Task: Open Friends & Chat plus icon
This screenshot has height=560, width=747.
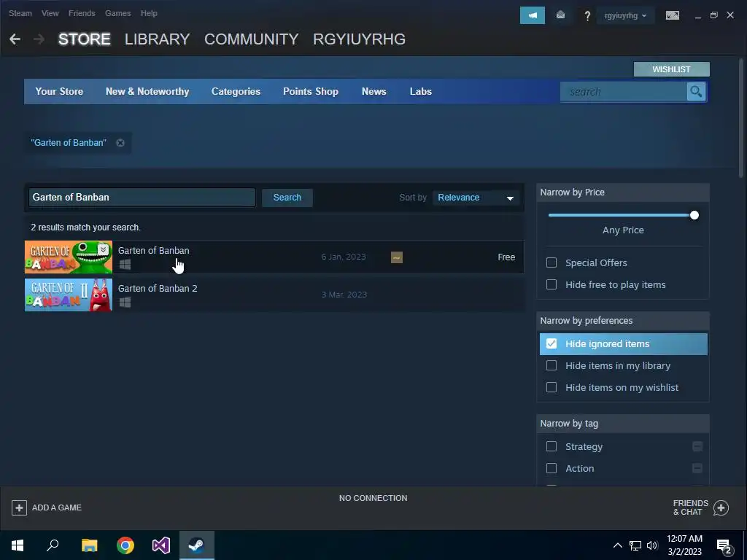Action: click(721, 507)
